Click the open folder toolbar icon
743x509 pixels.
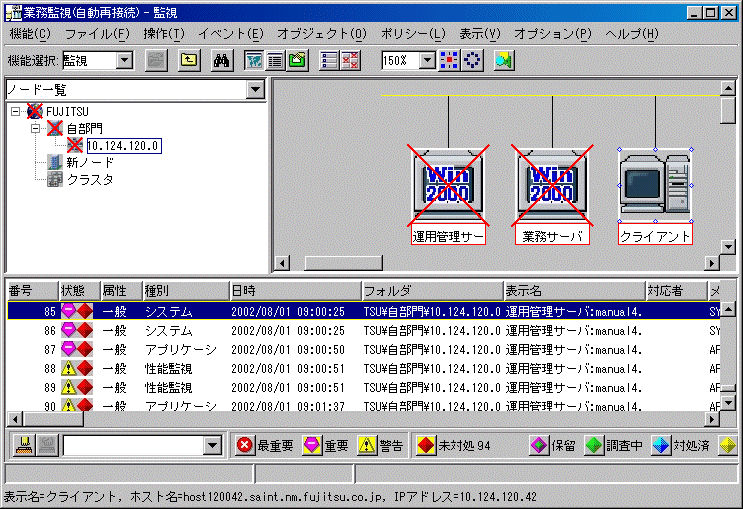(x=156, y=61)
